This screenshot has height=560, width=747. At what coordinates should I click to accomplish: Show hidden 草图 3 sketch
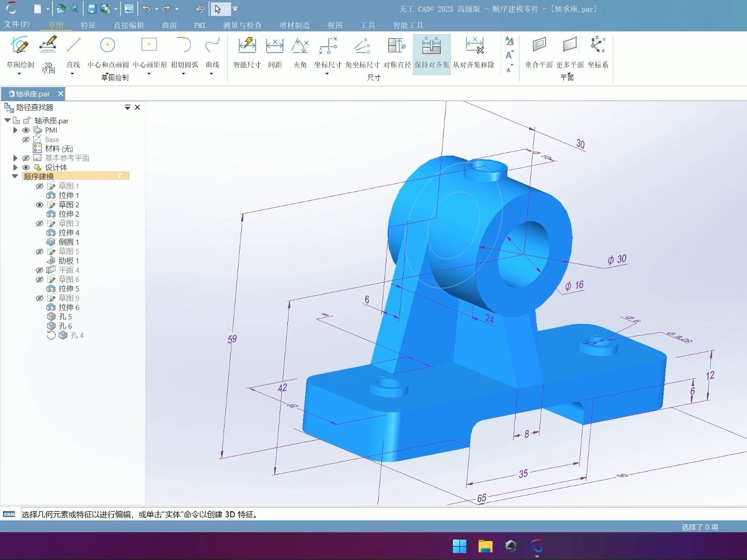[39, 223]
